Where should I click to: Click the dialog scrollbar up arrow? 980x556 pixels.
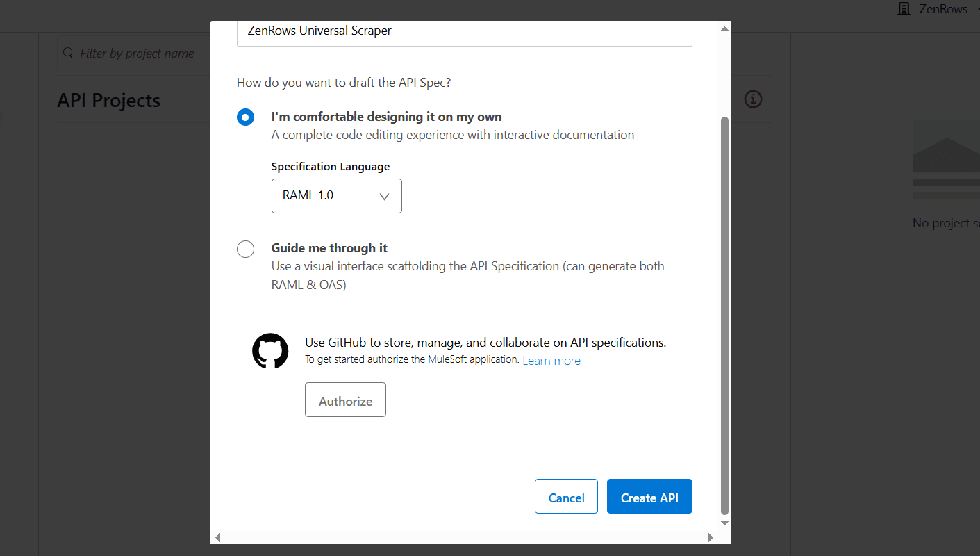[x=724, y=29]
